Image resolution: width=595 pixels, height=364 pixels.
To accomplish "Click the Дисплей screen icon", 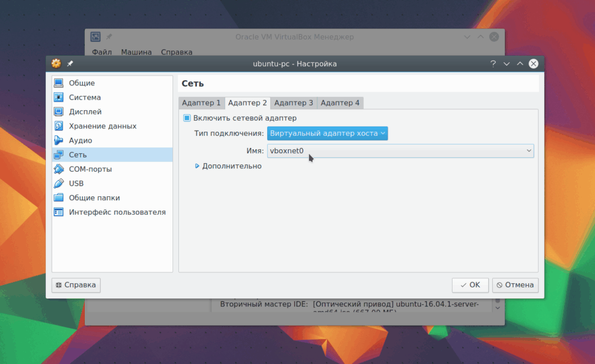I will coord(59,111).
